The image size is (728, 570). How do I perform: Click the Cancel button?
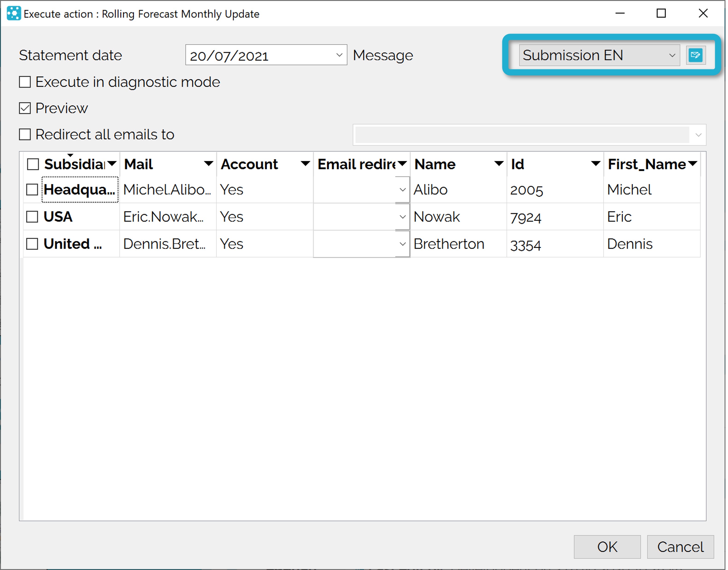(681, 547)
